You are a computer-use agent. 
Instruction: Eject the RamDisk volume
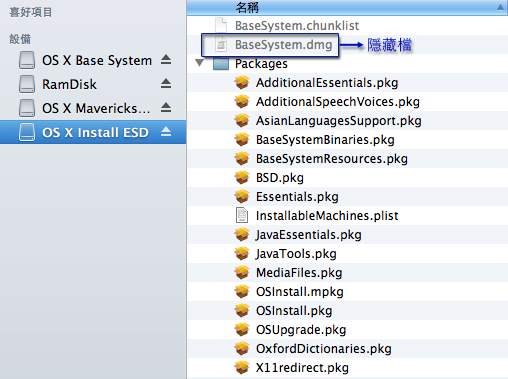click(x=166, y=84)
